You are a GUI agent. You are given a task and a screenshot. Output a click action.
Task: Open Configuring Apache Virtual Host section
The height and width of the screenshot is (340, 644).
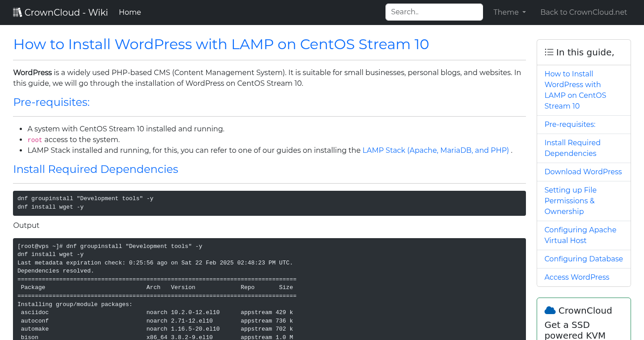pos(580,235)
